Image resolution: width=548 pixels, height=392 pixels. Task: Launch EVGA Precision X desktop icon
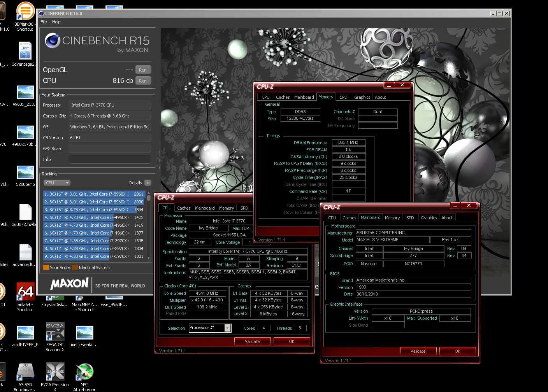(55, 372)
